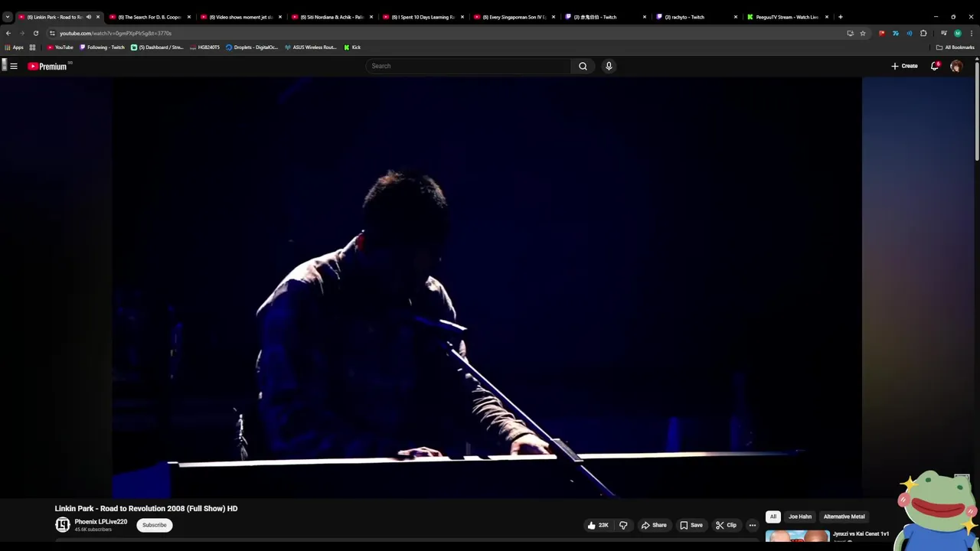980x551 pixels.
Task: Open more actions three-dot menu
Action: (x=752, y=525)
